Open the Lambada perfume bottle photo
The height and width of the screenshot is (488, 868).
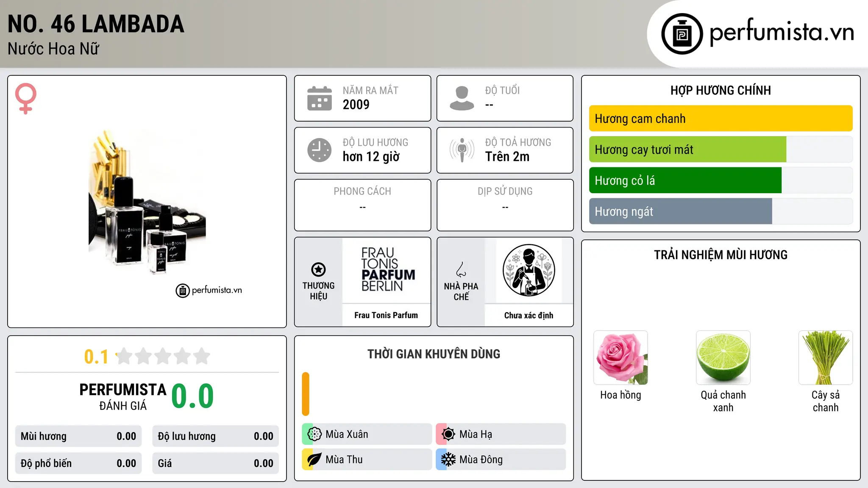click(147, 202)
